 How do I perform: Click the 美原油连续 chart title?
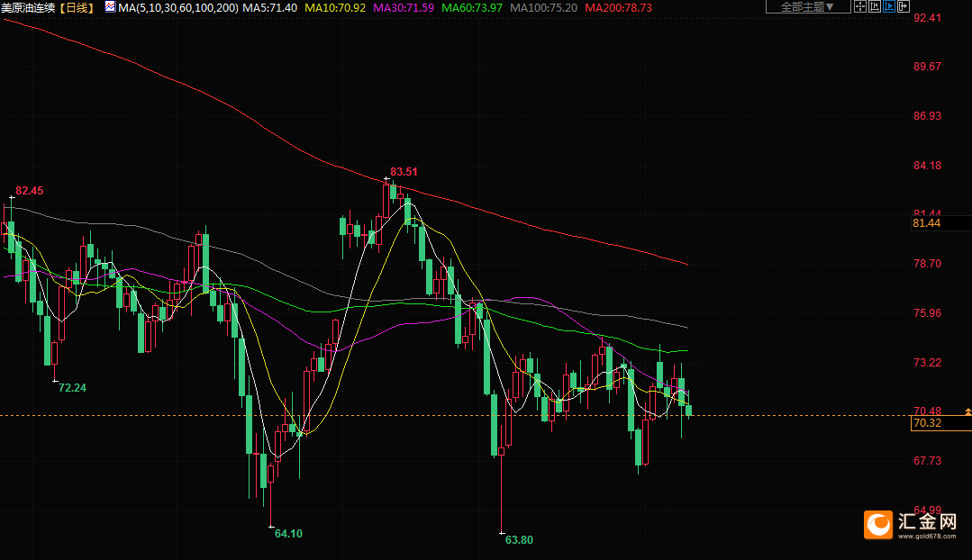tap(28, 8)
